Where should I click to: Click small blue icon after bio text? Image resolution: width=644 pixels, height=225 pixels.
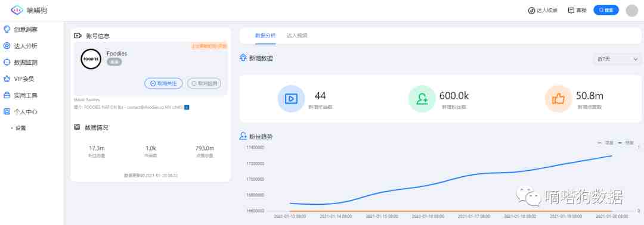click(187, 107)
